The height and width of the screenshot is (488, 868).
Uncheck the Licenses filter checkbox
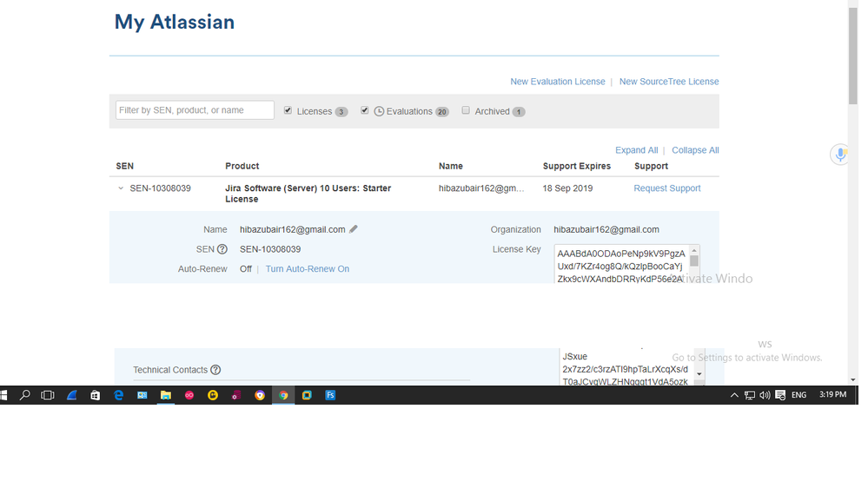(288, 110)
